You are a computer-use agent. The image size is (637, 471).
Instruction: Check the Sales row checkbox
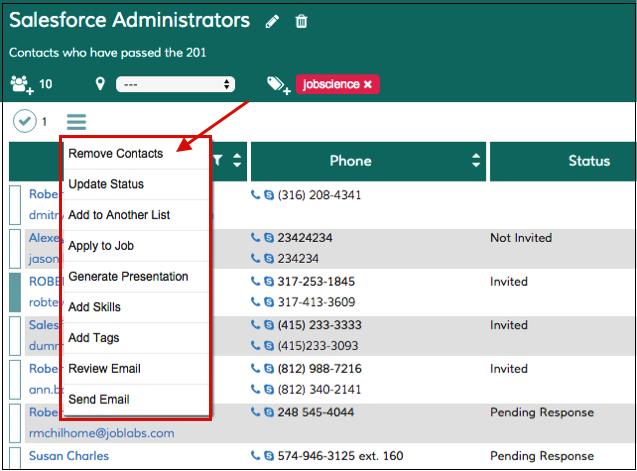pyautogui.click(x=15, y=336)
